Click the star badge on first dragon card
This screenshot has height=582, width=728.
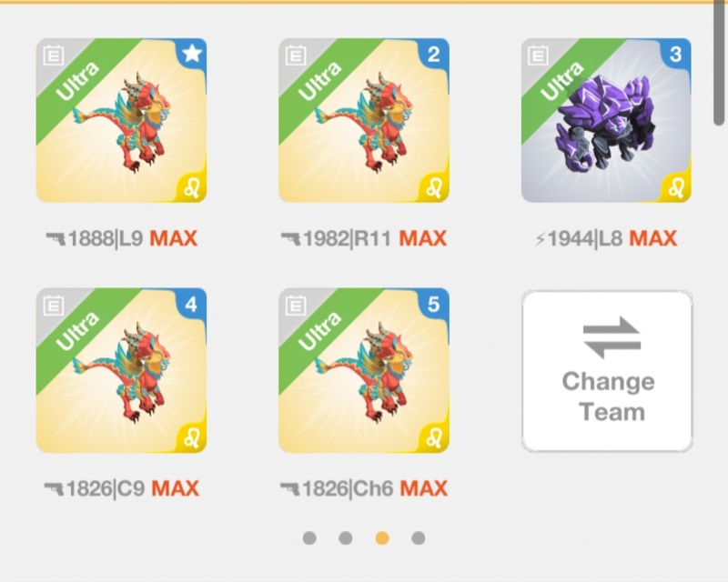point(192,54)
